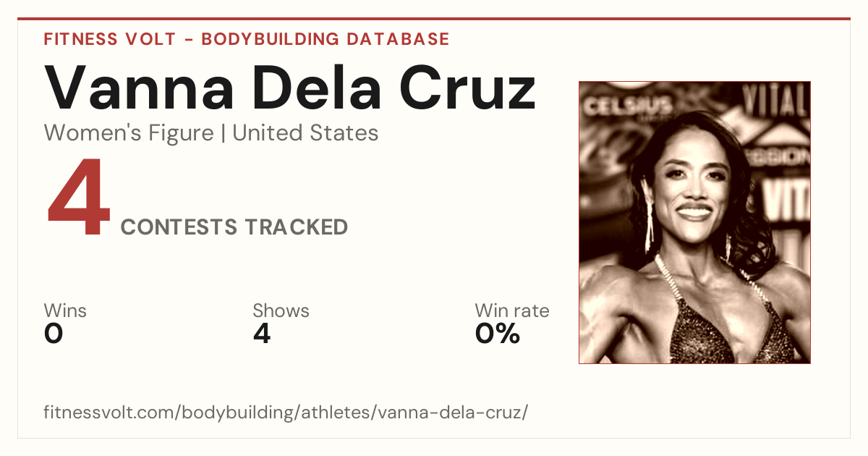The image size is (868, 456).
Task: Open the fitnessvolt.com athlete URL
Action: coord(286,413)
